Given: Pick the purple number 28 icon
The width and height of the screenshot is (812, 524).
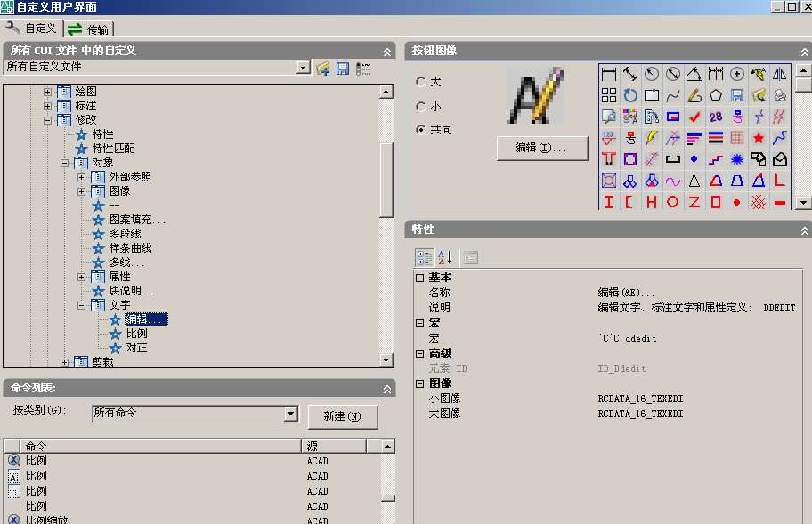Looking at the screenshot, I should coord(716,117).
